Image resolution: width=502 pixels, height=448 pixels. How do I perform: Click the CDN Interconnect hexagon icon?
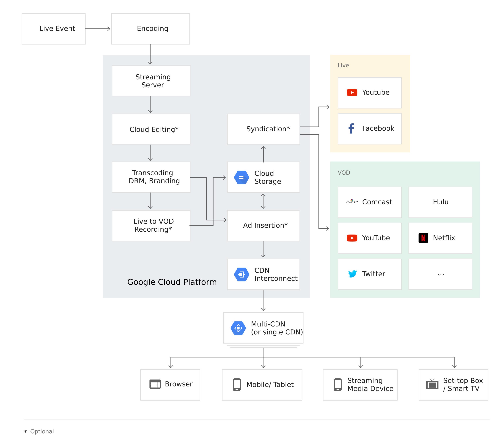pos(241,274)
